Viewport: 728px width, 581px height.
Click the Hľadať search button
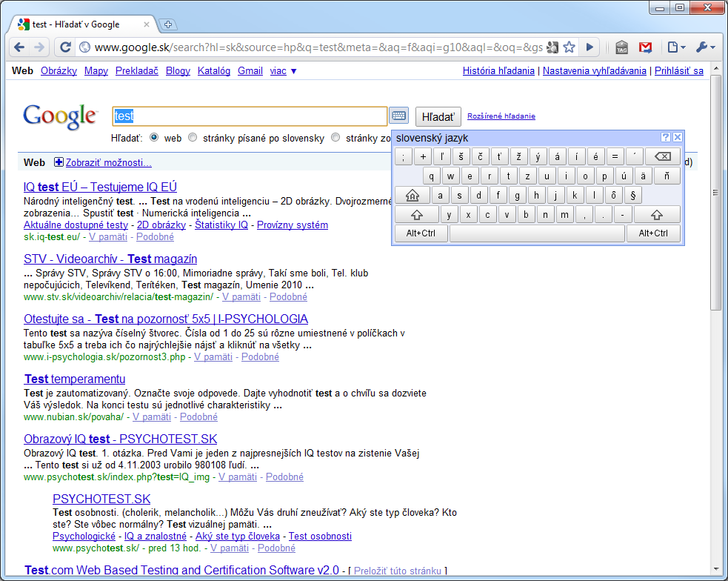(438, 116)
